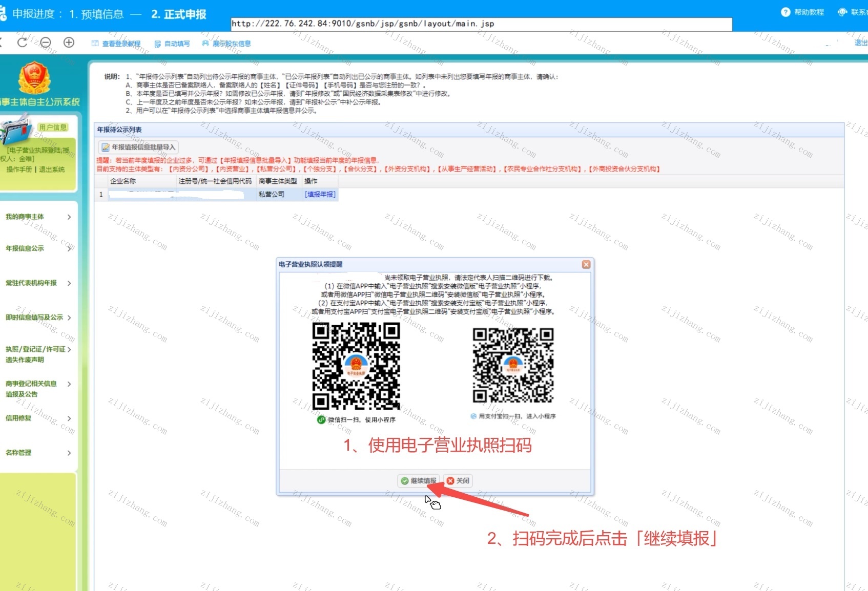Viewport: 868px width, 591px height.
Task: Click 年报待公示列表 panel title
Action: tap(119, 130)
